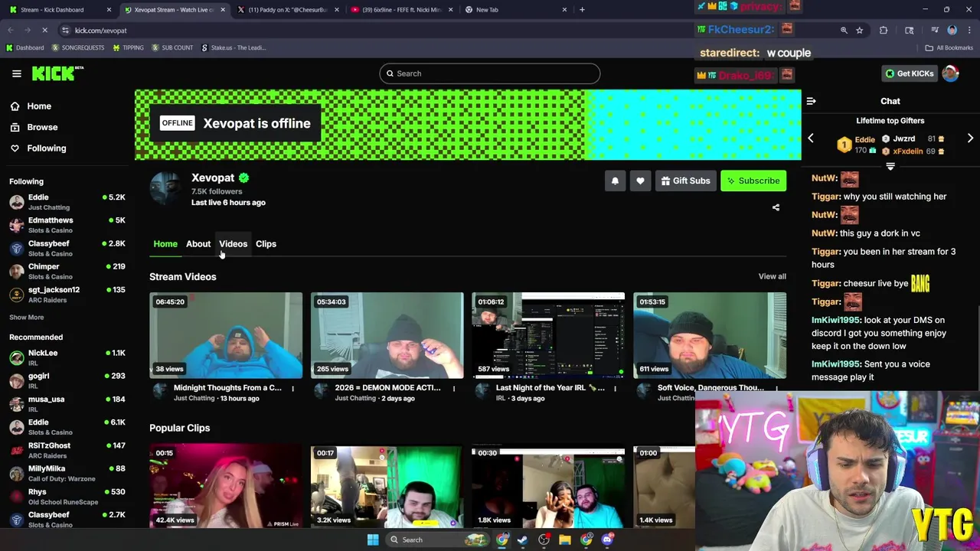Expand Show more under Following list
The height and width of the screenshot is (551, 980).
tap(26, 317)
